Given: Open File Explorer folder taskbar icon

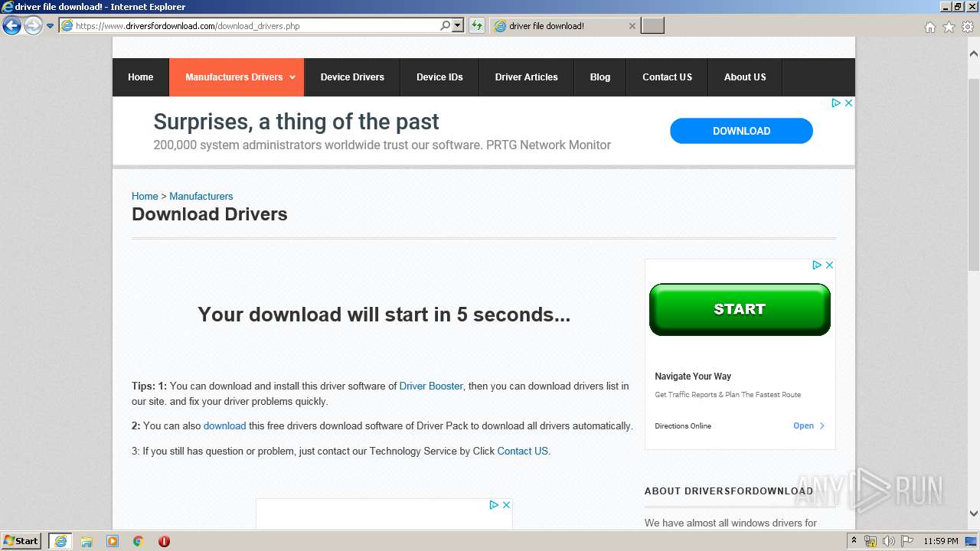Looking at the screenshot, I should pyautogui.click(x=87, y=541).
